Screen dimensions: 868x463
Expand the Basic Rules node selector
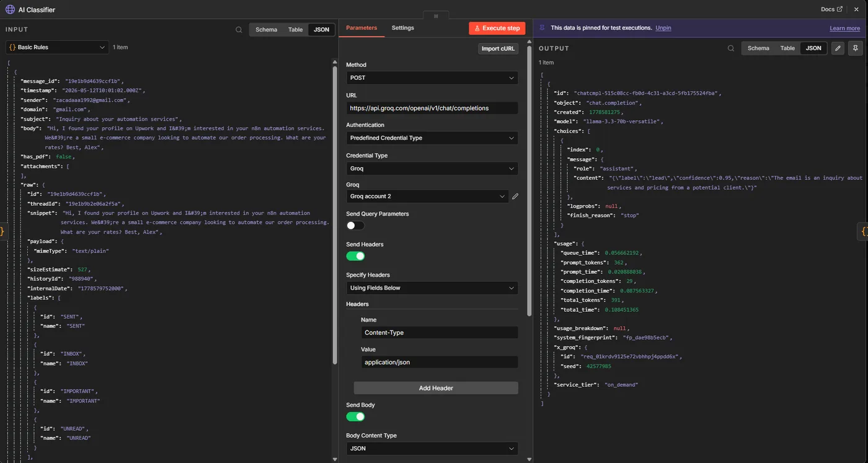pos(57,47)
